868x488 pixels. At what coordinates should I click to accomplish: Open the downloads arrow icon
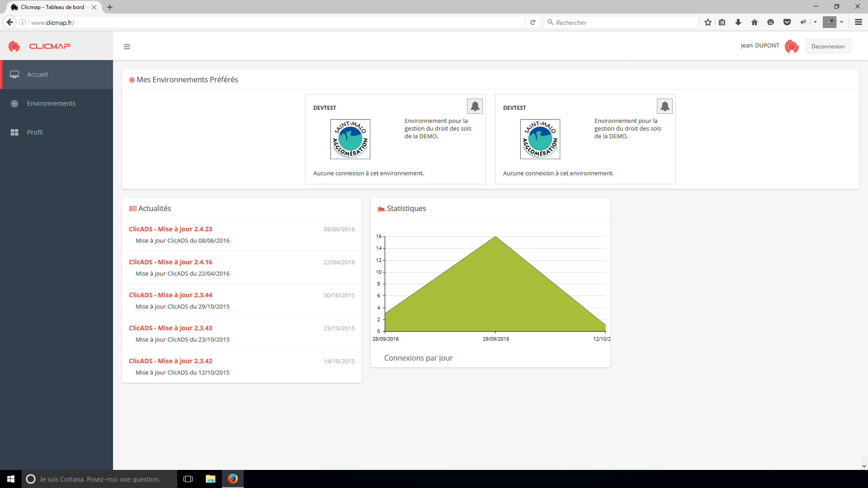point(738,22)
